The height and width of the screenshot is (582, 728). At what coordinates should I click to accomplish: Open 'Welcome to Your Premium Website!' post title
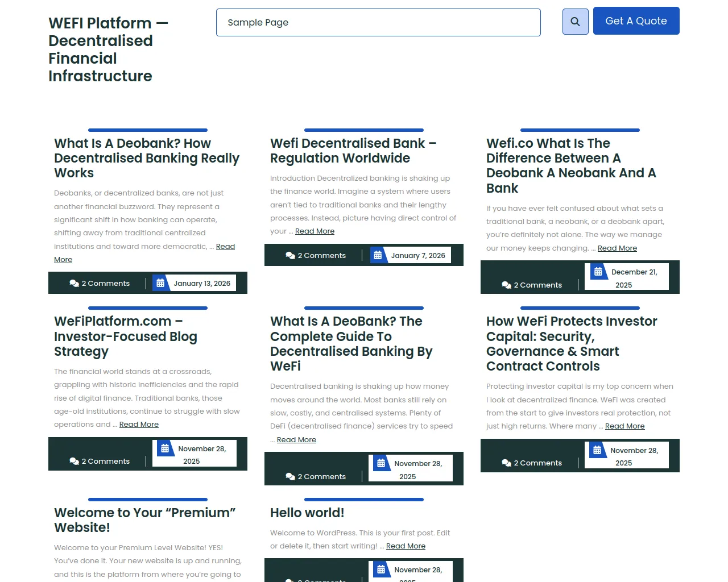pos(145,519)
